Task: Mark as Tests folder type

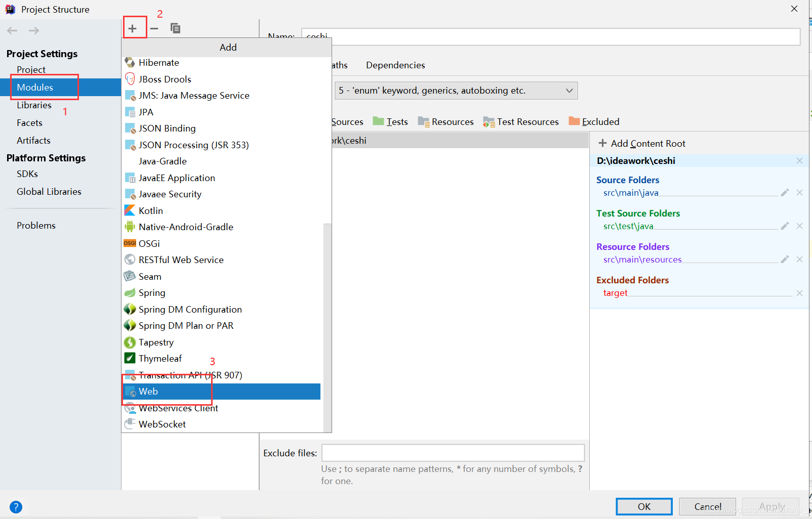Action: coord(390,121)
